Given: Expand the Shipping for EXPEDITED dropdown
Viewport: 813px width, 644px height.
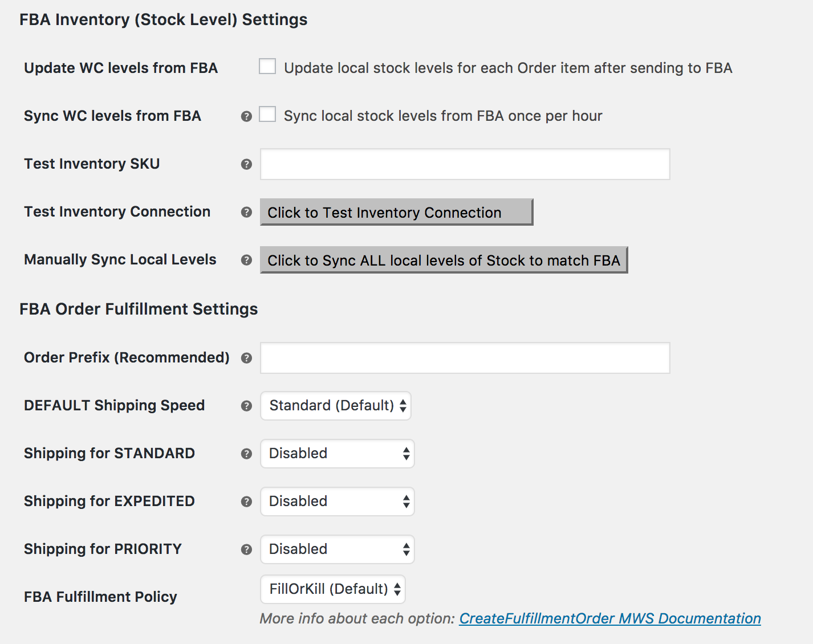Looking at the screenshot, I should 338,502.
